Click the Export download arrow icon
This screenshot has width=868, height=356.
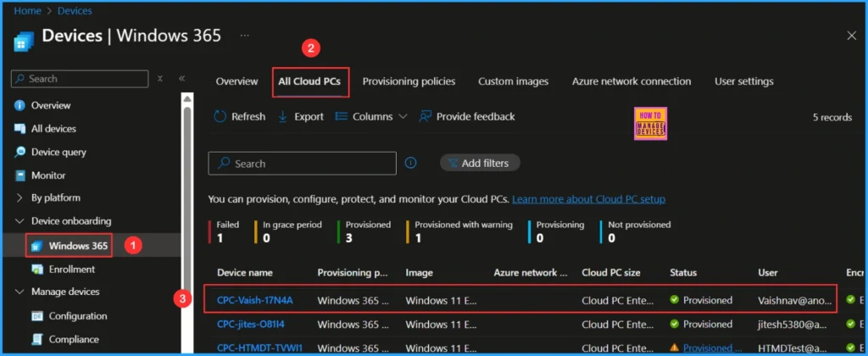pos(283,116)
